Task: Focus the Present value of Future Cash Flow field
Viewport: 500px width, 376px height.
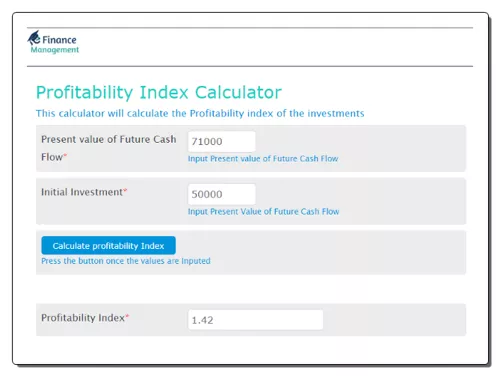Action: tap(222, 141)
